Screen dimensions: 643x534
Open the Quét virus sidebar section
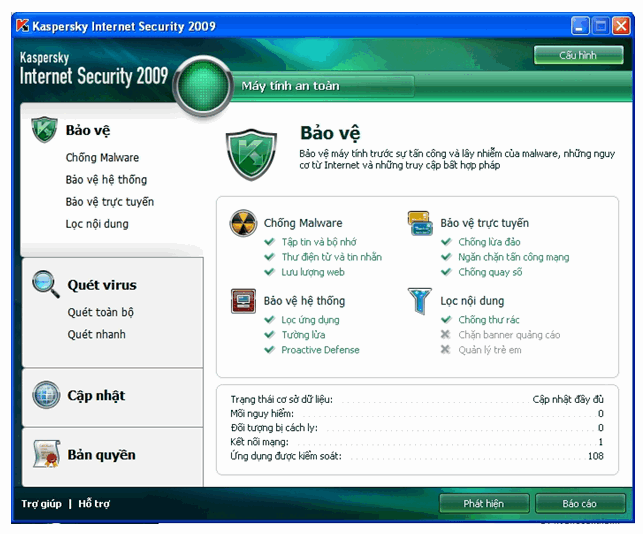(102, 285)
